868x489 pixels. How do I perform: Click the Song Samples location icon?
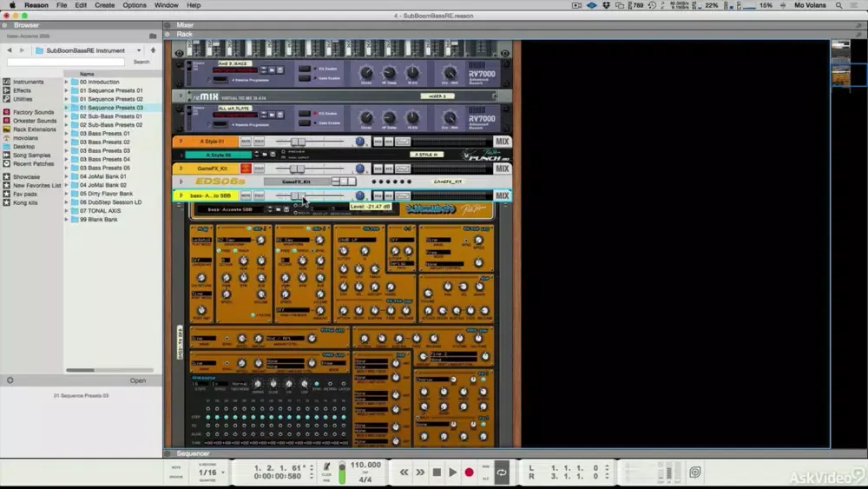[7, 155]
